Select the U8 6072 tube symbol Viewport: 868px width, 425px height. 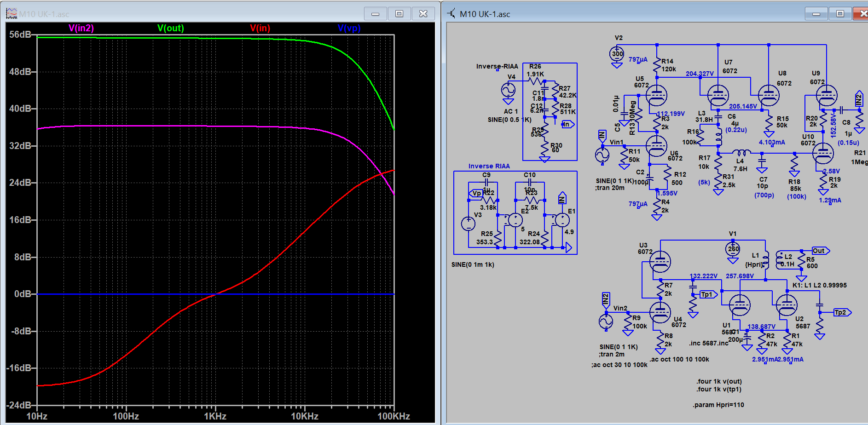769,96
